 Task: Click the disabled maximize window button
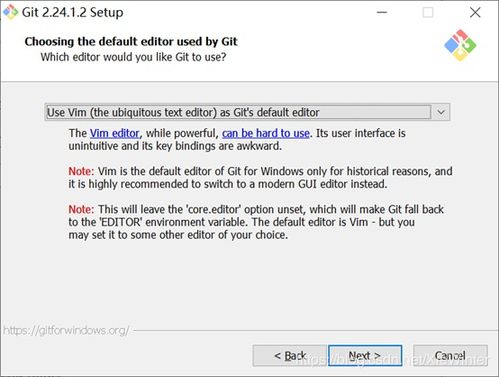click(x=428, y=12)
